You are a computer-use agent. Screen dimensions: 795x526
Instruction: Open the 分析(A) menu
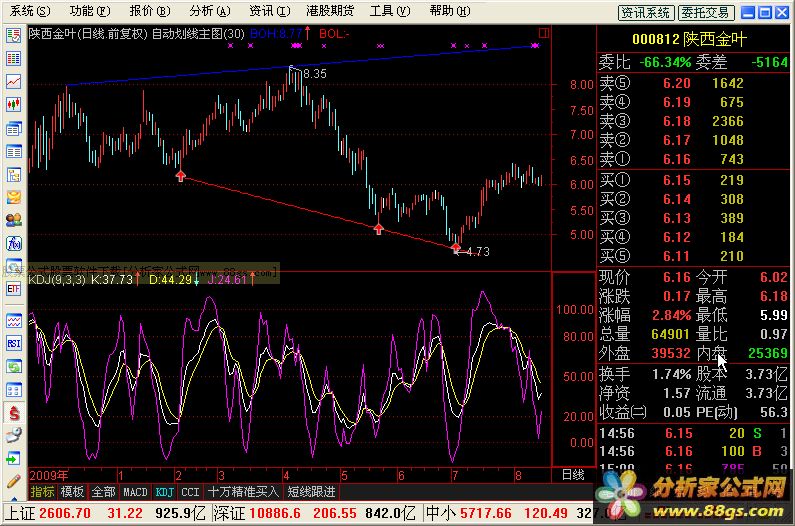pyautogui.click(x=210, y=11)
